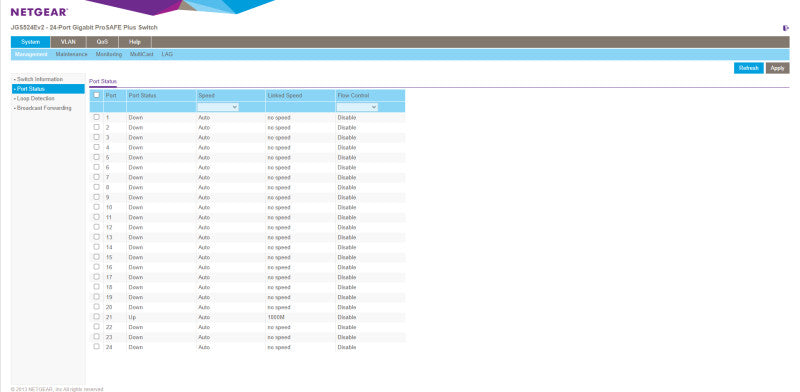
Task: Go to the Maintenance submenu
Action: (71, 54)
